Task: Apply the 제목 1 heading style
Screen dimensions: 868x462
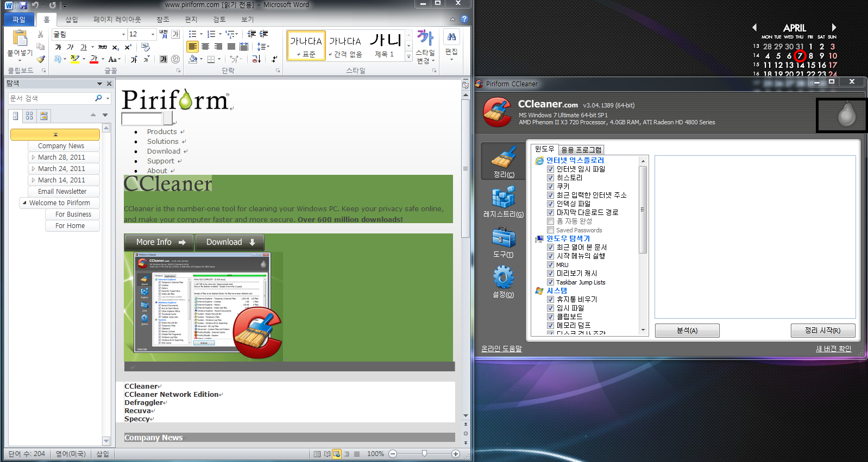Action: 385,46
